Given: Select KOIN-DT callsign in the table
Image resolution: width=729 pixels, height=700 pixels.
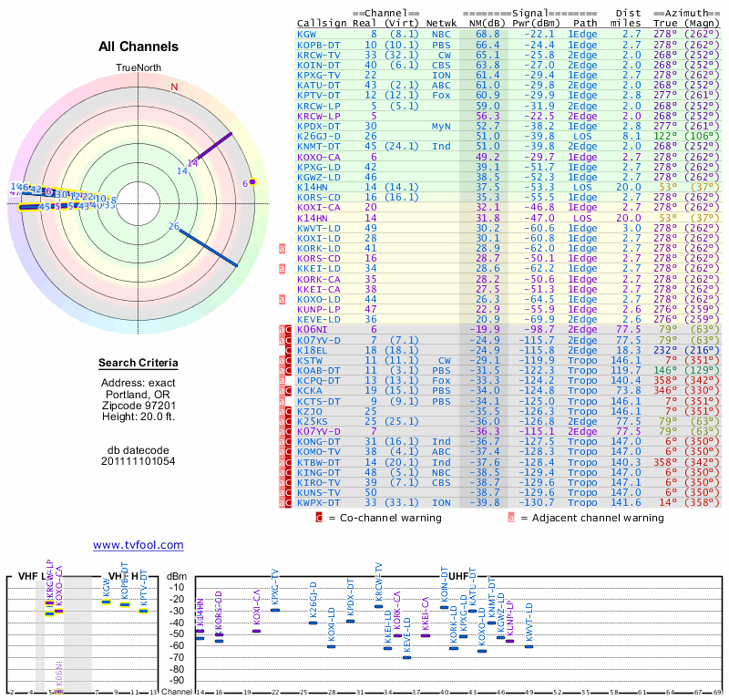Looking at the screenshot, I should 319,65.
